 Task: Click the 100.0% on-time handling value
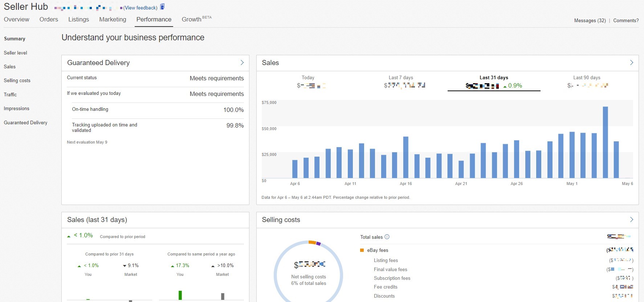(x=233, y=110)
